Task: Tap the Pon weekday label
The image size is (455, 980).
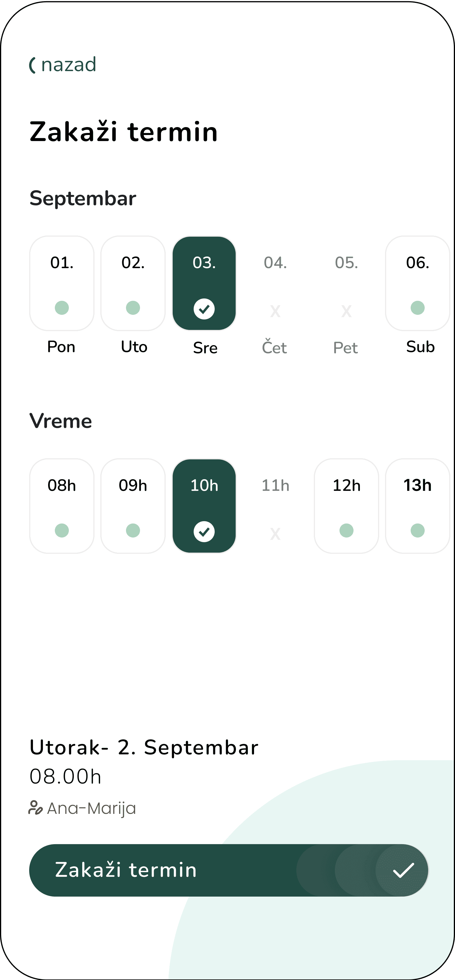Action: pyautogui.click(x=61, y=347)
